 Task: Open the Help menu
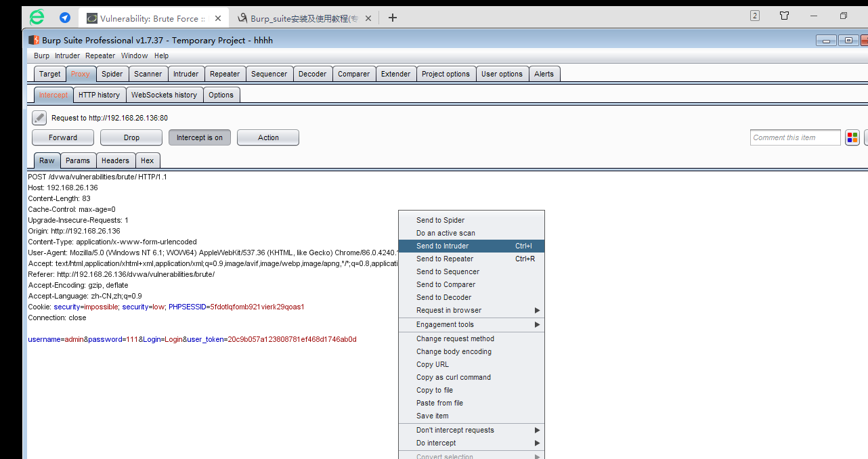(161, 56)
